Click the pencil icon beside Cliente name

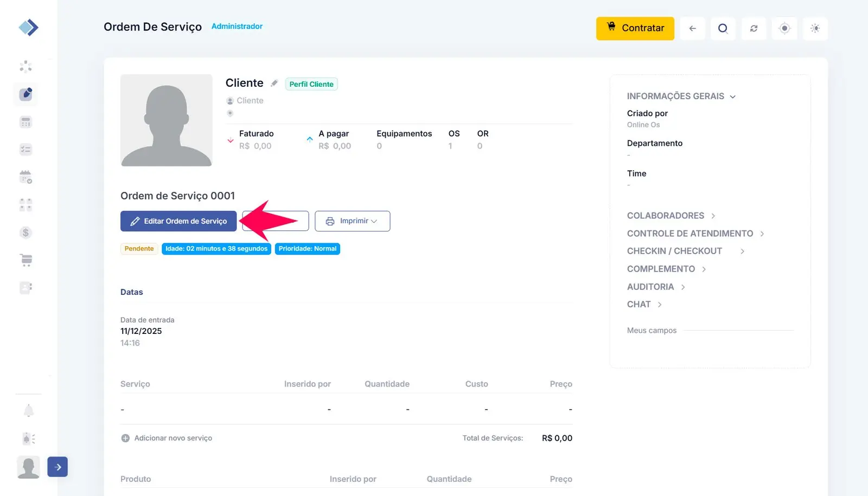tap(275, 83)
